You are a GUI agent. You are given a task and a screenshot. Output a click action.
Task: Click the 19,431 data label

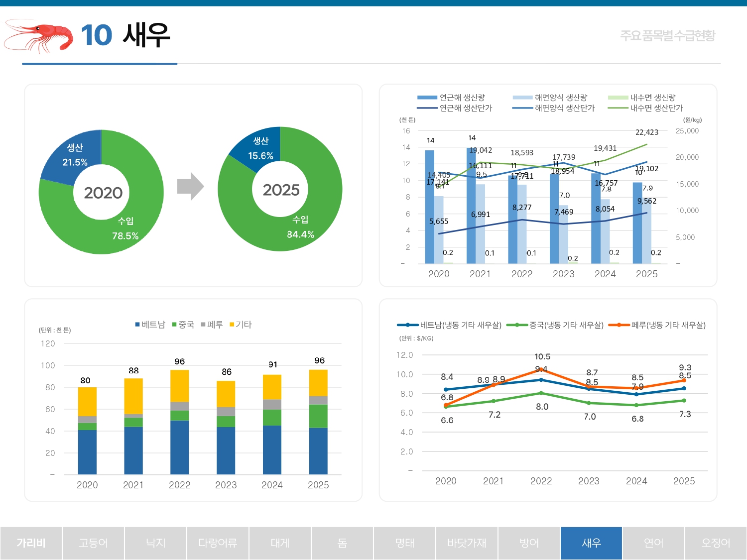[605, 148]
